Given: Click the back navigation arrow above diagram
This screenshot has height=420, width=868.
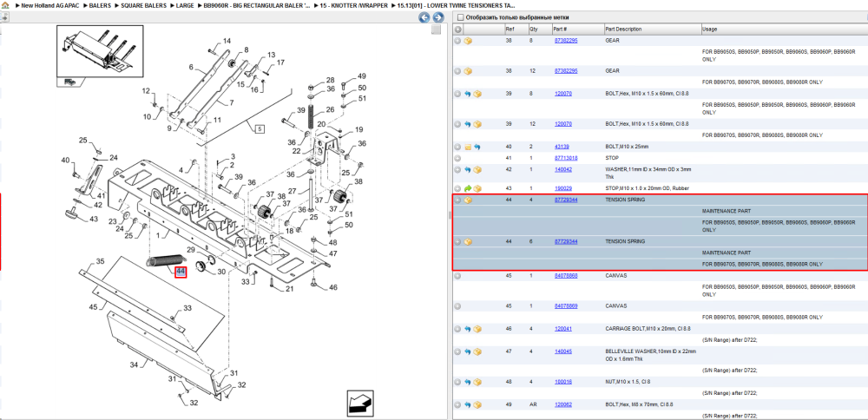Looking at the screenshot, I should point(424,17).
